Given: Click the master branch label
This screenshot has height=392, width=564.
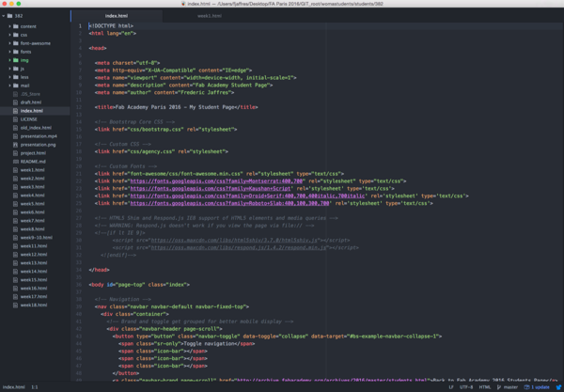Looking at the screenshot, I should pos(510,387).
